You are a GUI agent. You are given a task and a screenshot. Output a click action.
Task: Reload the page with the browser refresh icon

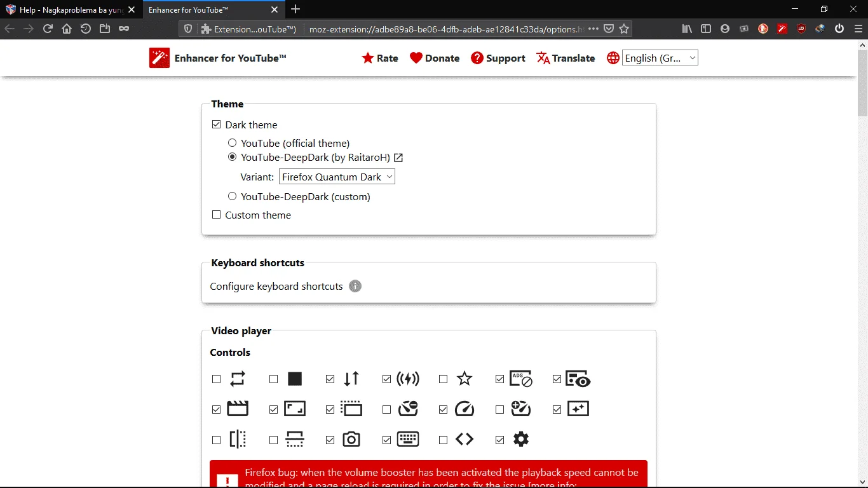pos(48,29)
